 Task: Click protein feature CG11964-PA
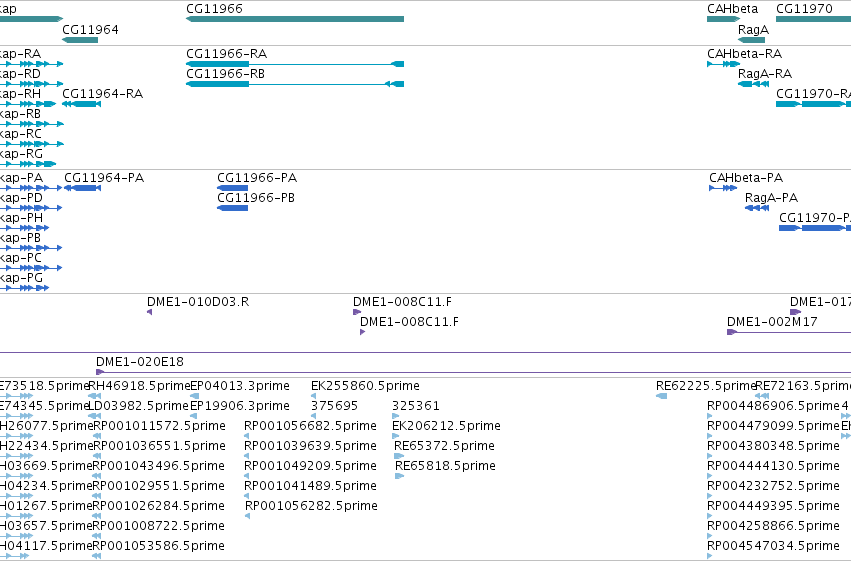click(x=82, y=188)
